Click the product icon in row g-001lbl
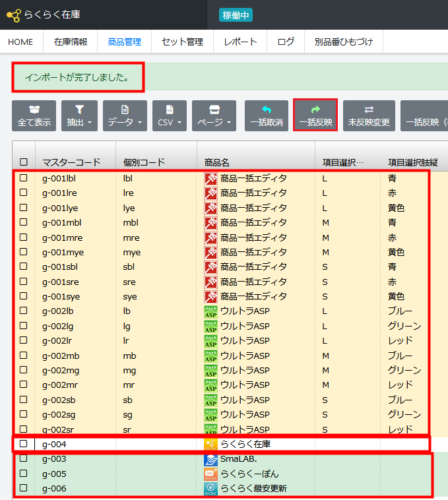This screenshot has height=500, width=448. pyautogui.click(x=211, y=178)
